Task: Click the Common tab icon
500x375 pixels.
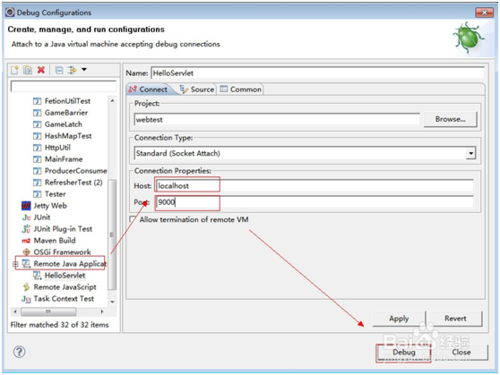Action: (224, 89)
